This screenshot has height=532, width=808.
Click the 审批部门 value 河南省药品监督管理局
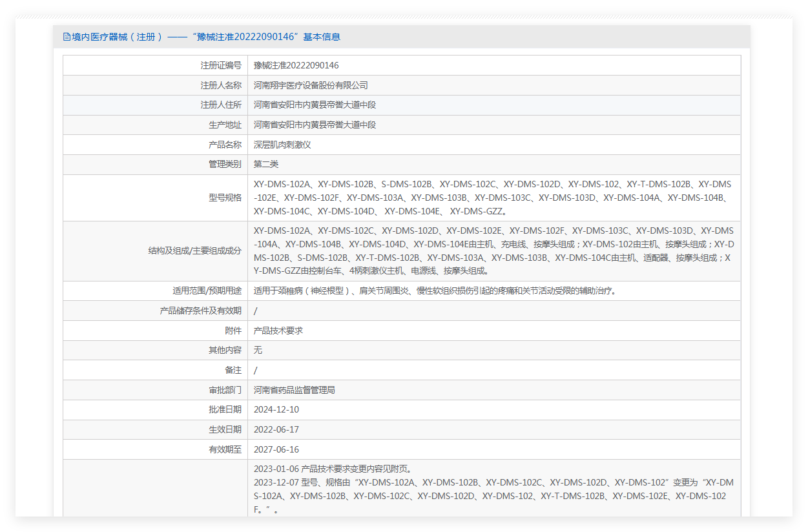[x=295, y=390]
